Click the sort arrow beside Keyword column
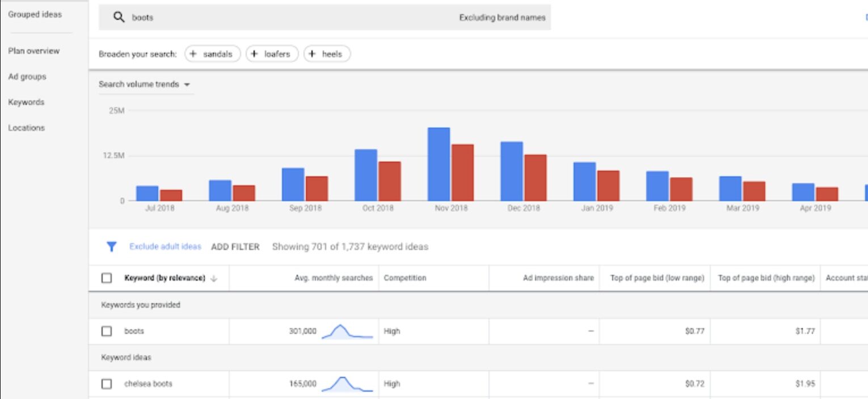Screen dimensions: 868x399 (214, 278)
